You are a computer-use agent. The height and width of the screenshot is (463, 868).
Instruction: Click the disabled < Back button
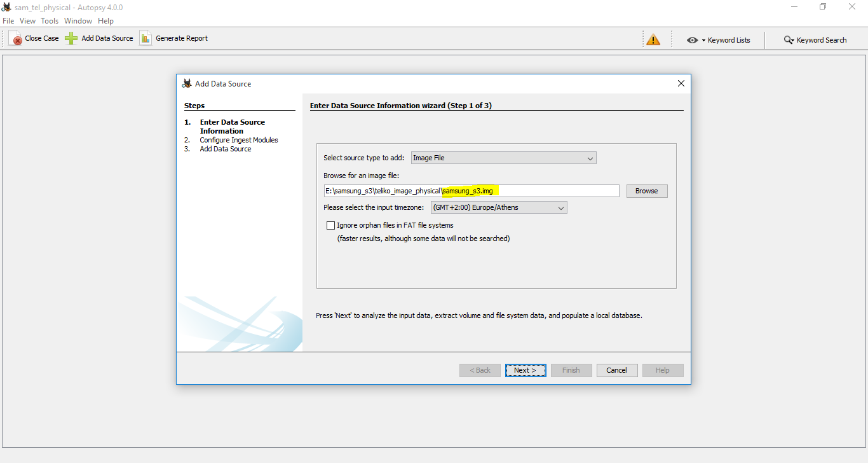pyautogui.click(x=480, y=370)
